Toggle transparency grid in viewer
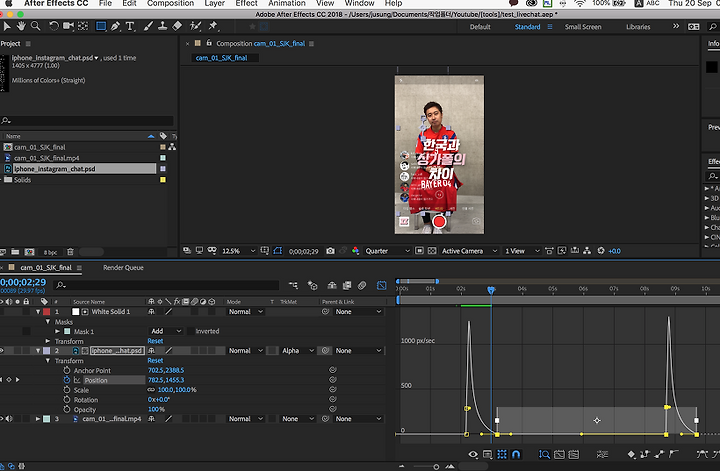This screenshot has width=720, height=471. click(x=432, y=251)
